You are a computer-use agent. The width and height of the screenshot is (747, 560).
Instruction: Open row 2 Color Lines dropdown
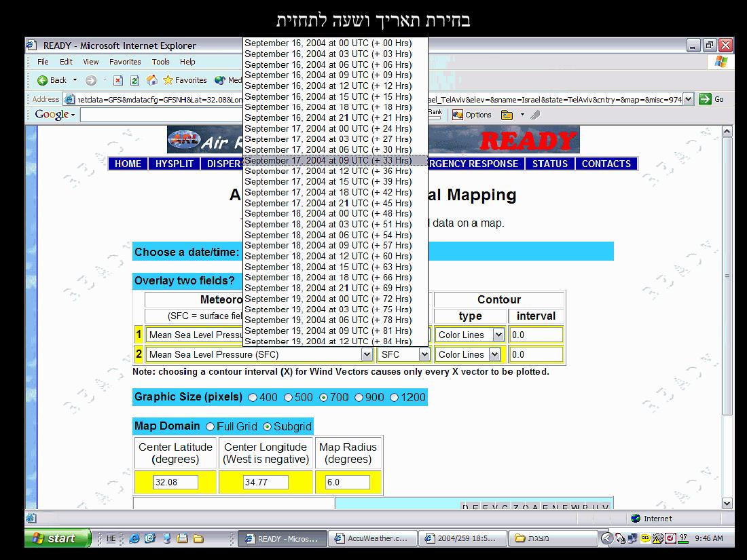[x=494, y=354]
